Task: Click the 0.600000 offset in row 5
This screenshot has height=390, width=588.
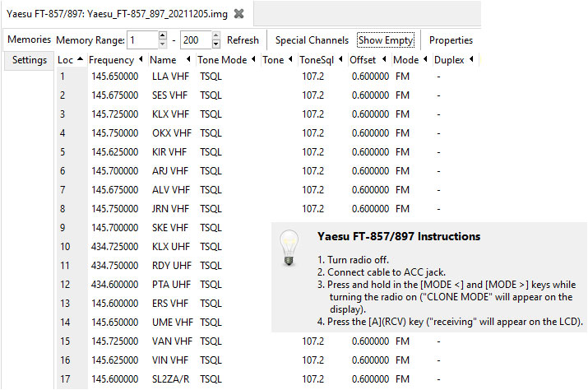Action: pos(371,152)
